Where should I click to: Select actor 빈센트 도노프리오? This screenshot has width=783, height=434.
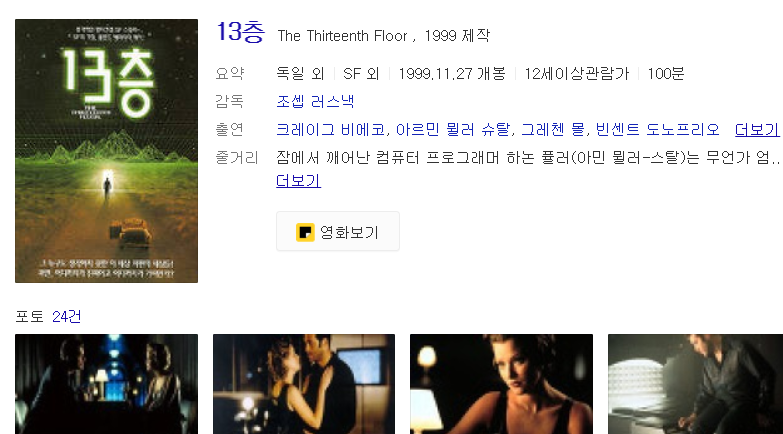tap(658, 129)
